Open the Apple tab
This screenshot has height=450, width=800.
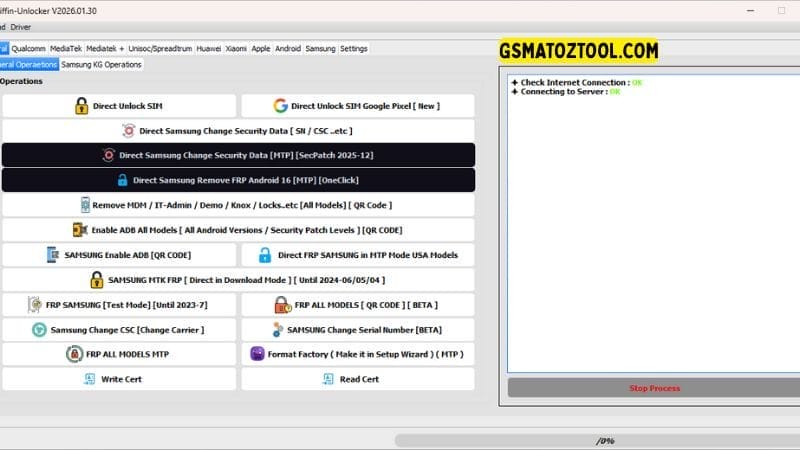click(261, 48)
